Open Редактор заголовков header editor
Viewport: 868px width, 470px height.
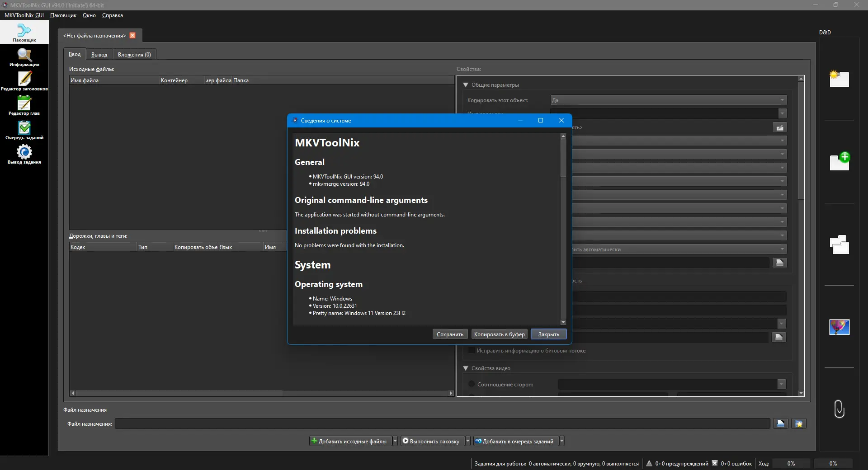(x=24, y=81)
